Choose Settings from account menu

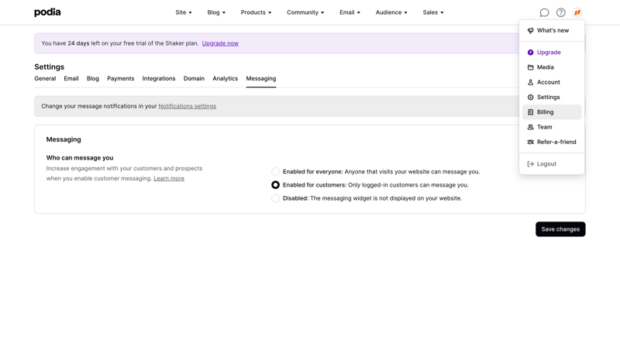click(x=552, y=98)
